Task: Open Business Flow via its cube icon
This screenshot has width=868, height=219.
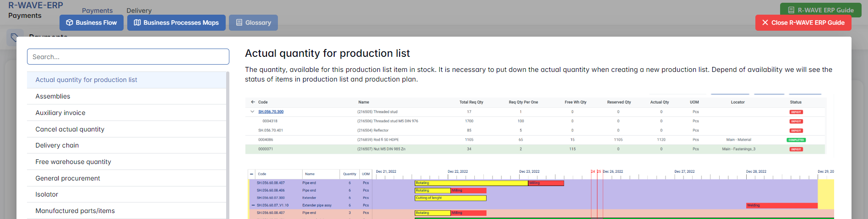Action: point(70,22)
